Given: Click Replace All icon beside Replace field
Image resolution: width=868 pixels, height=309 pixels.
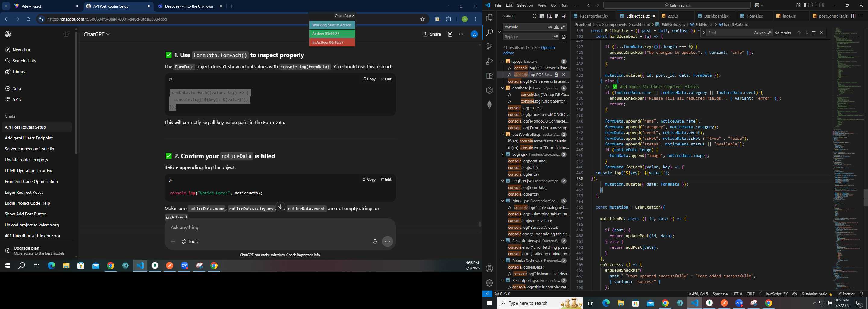Looking at the screenshot, I should click(564, 37).
